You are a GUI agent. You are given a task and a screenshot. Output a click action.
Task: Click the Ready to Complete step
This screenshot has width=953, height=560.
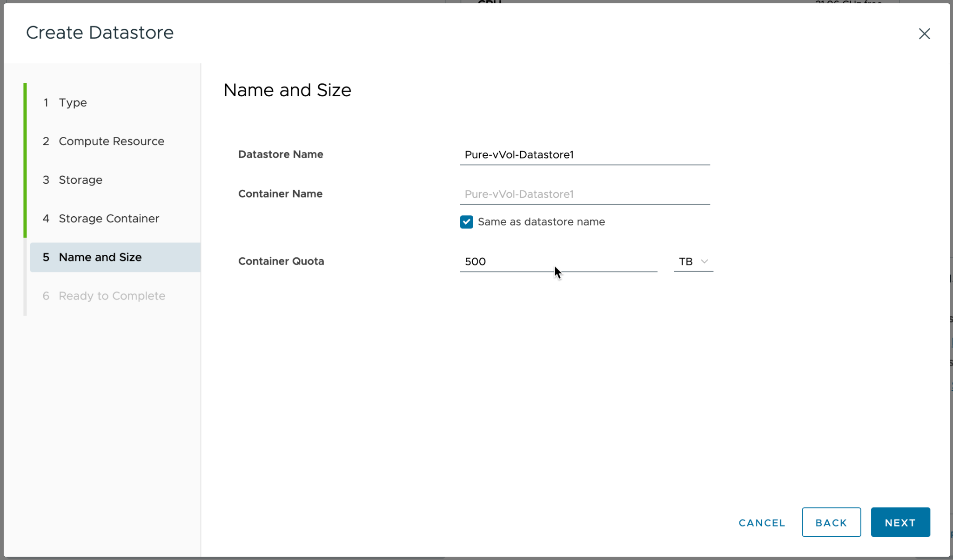(112, 296)
